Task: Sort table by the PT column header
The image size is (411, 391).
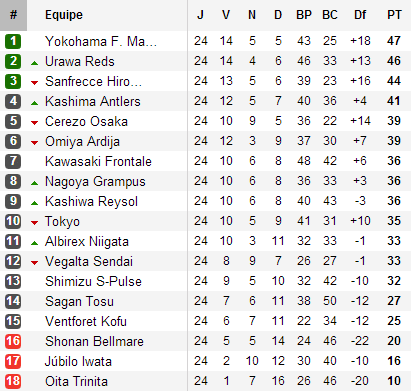Action: point(394,15)
